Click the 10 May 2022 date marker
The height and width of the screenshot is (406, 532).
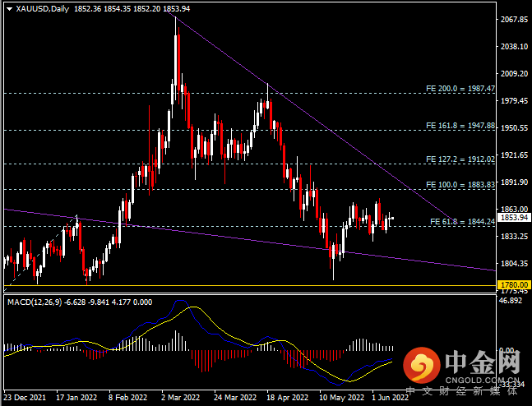[342, 397]
